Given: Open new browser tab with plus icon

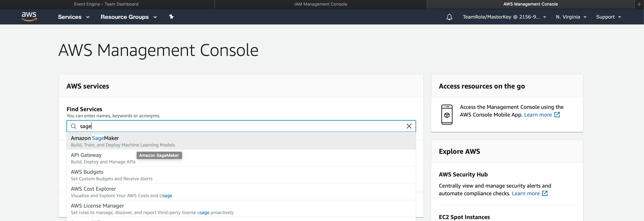Looking at the screenshot, I should (639, 4).
